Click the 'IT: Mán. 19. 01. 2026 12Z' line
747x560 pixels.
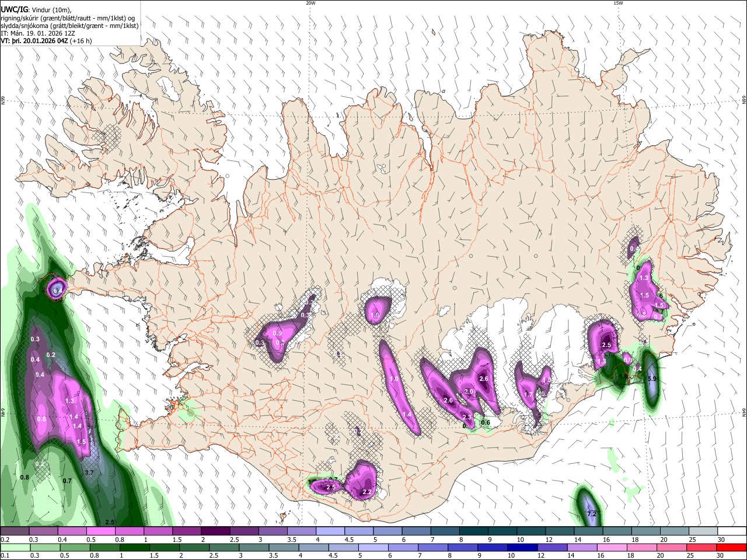[x=38, y=33]
